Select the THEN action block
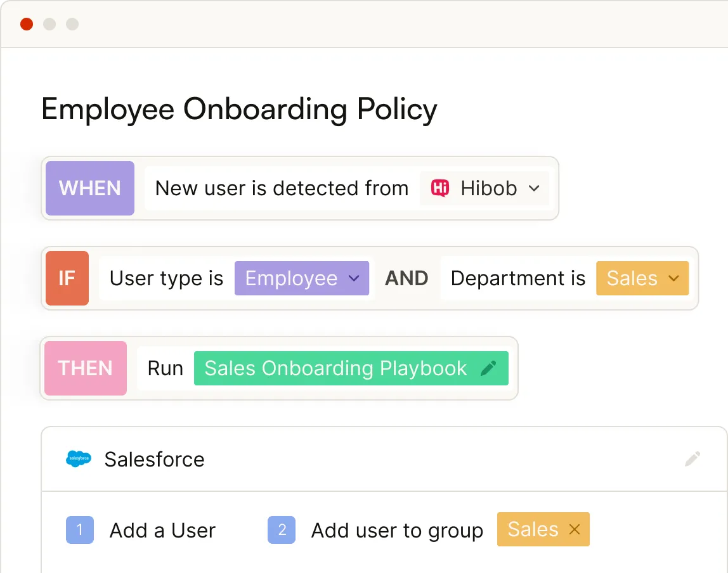Image resolution: width=728 pixels, height=573 pixels. (x=86, y=368)
